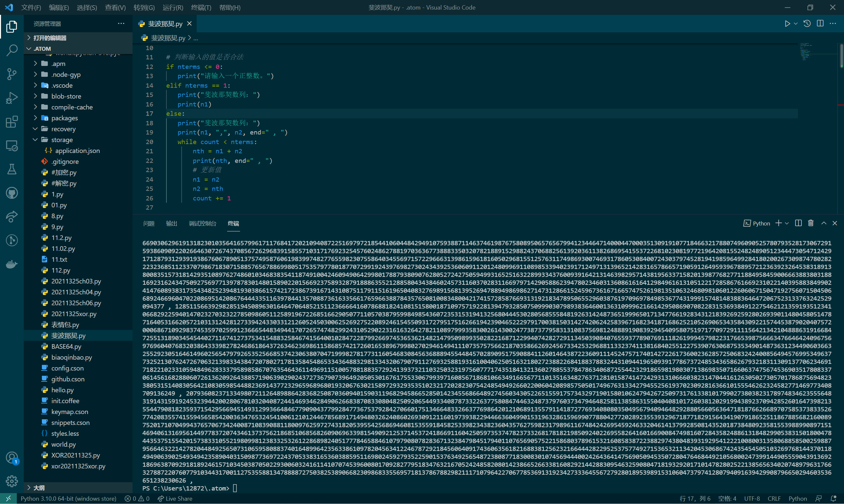844x504 pixels.
Task: Toggle the maximized terminal panel size
Action: 824,223
